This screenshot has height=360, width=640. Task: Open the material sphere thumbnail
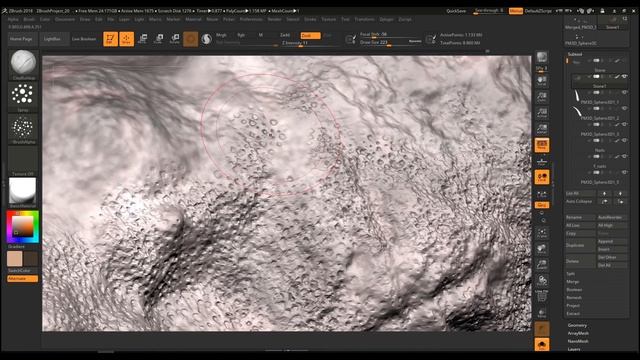click(23, 192)
